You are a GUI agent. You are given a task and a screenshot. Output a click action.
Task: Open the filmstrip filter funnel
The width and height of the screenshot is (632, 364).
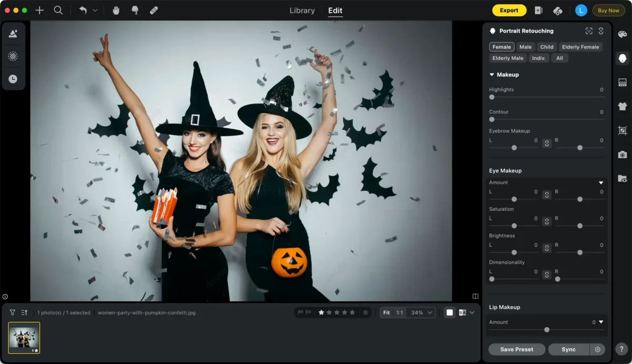coord(13,312)
